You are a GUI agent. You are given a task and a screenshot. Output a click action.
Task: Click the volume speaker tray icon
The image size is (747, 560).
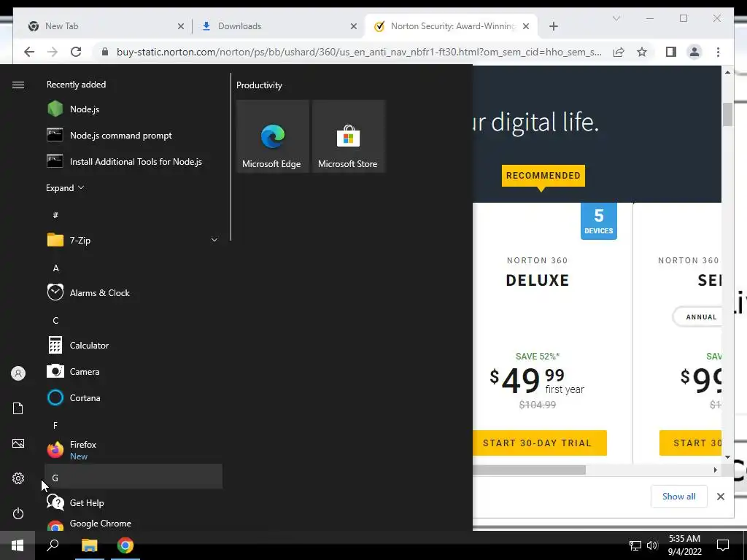652,545
